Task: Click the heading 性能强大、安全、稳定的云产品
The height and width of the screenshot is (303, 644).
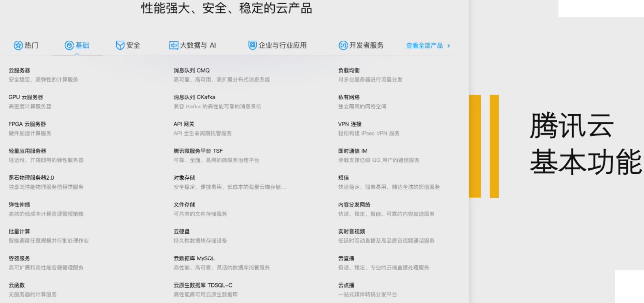Action: pyautogui.click(x=227, y=8)
